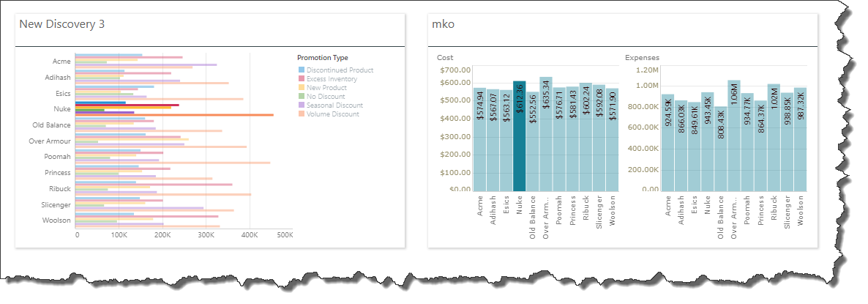Select the Acme 924.59K Expenses bar

(667, 143)
